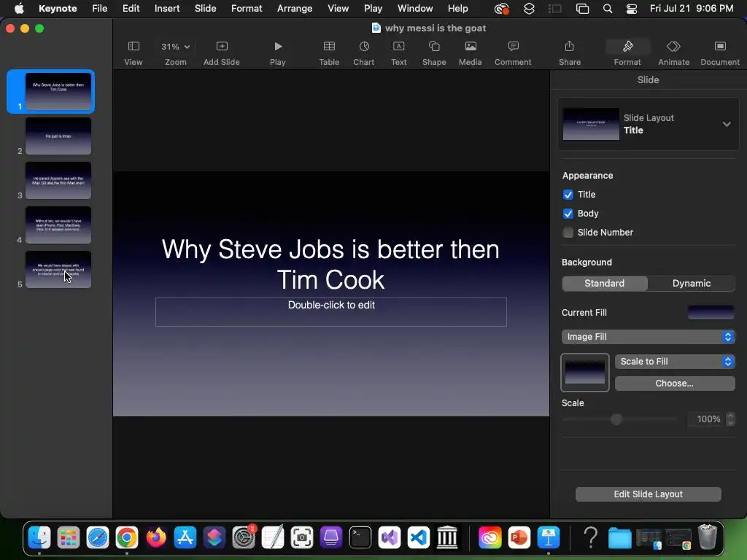Open the Zoom 31% dropdown
Viewport: 747px width, 560px height.
pyautogui.click(x=176, y=47)
